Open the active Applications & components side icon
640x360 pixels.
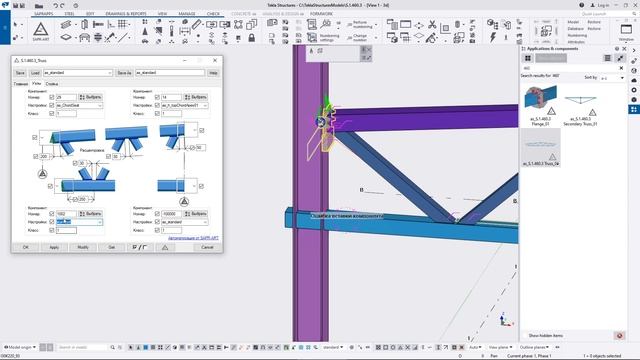point(634,109)
